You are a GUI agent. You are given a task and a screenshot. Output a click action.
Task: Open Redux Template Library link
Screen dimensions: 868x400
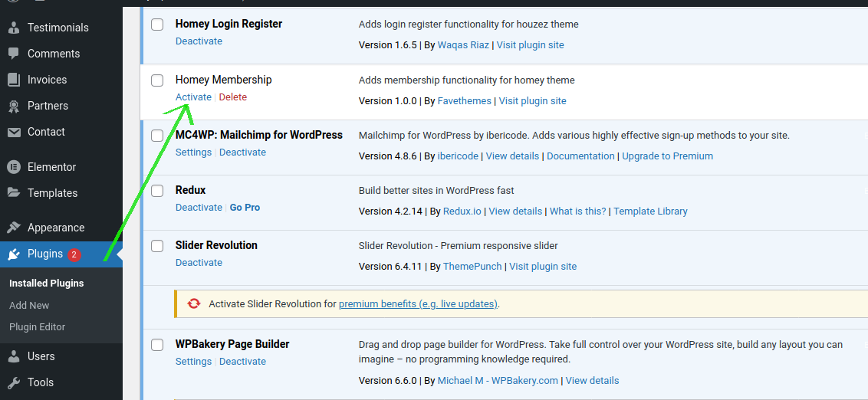pos(650,211)
